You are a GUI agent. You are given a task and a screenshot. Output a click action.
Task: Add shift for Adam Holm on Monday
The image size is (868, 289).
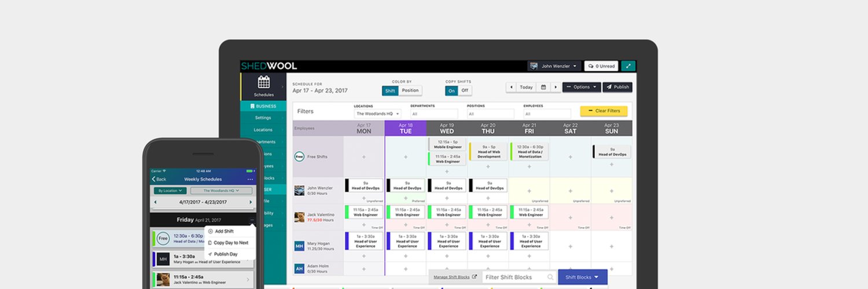364,269
